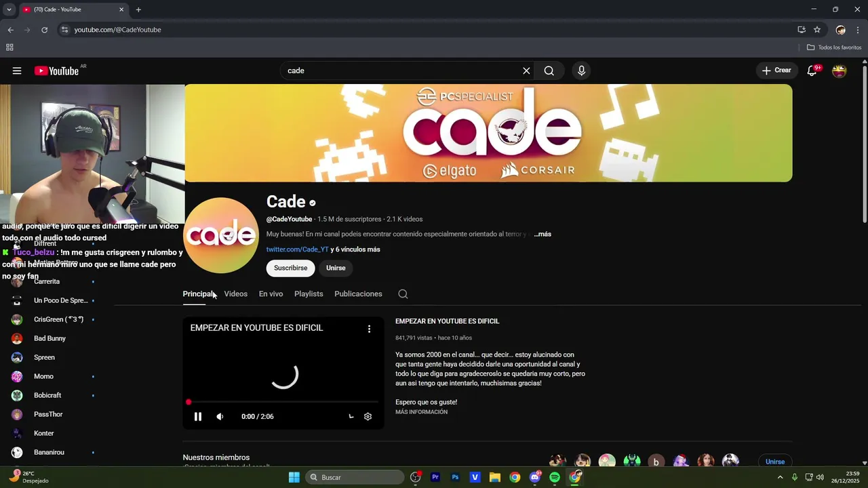Start voice search with the microphone
This screenshot has height=488, width=868.
pos(581,70)
